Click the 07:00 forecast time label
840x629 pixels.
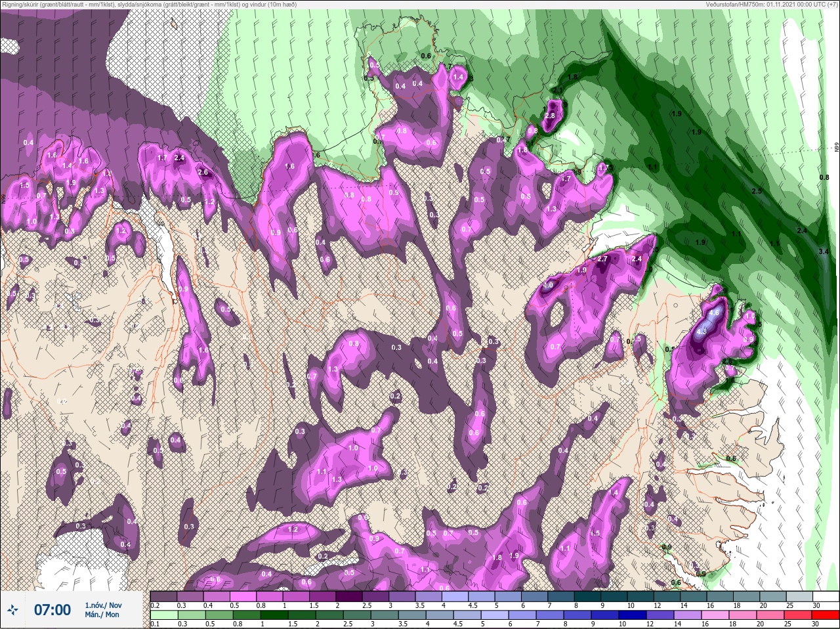click(52, 610)
